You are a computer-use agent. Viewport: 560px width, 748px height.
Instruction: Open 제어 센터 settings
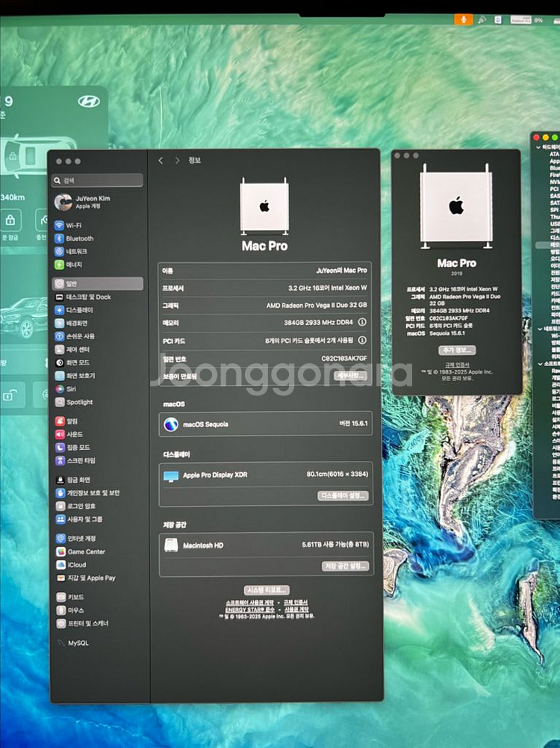pos(98,349)
